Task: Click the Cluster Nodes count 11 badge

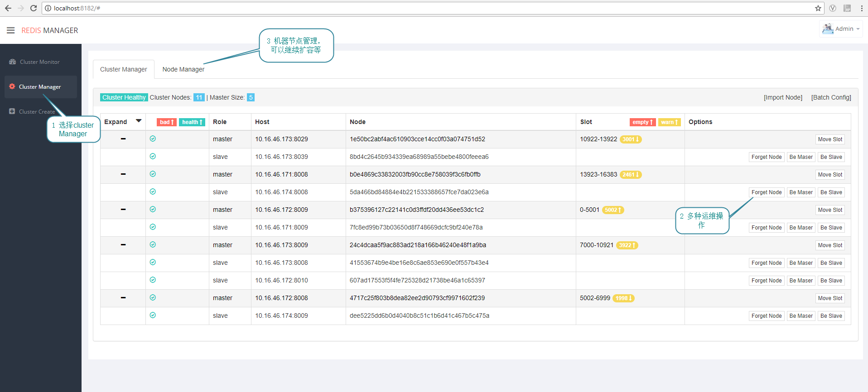Action: click(199, 97)
